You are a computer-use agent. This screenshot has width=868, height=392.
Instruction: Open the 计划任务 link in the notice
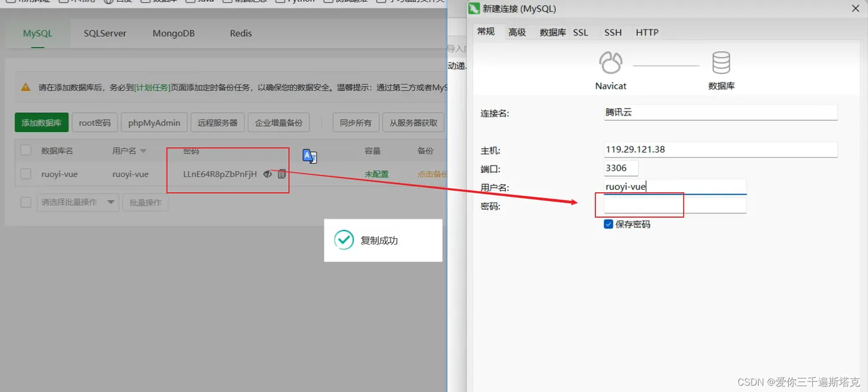point(153,87)
